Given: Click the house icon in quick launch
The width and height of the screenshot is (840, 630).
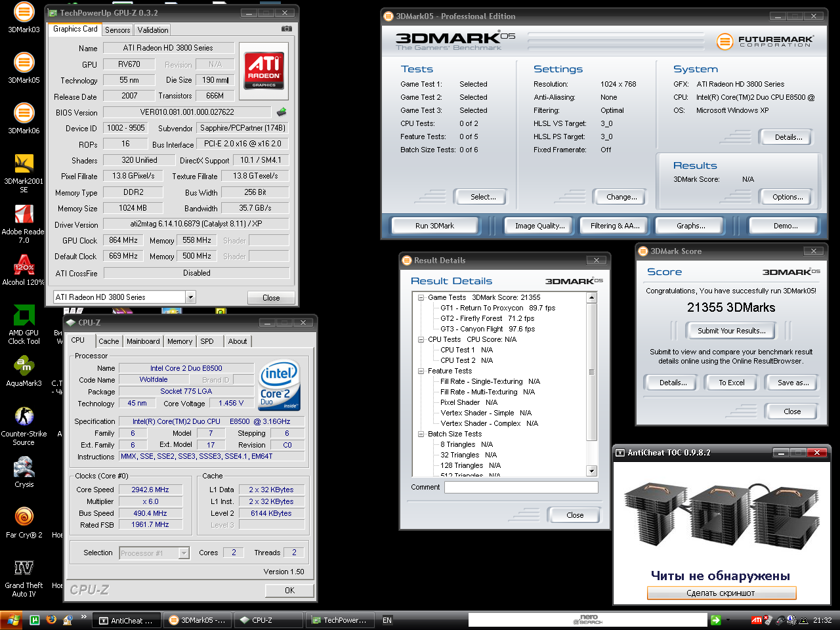Looking at the screenshot, I should pyautogui.click(x=67, y=619).
